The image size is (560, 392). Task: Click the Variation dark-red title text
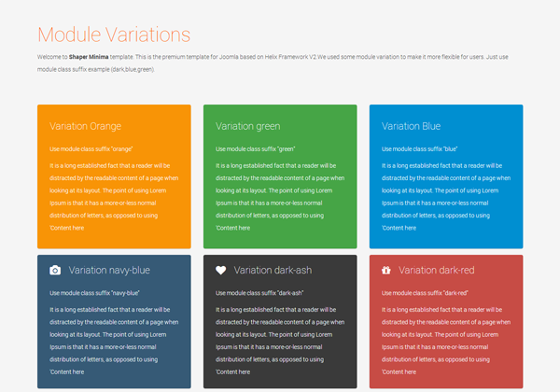click(x=437, y=271)
